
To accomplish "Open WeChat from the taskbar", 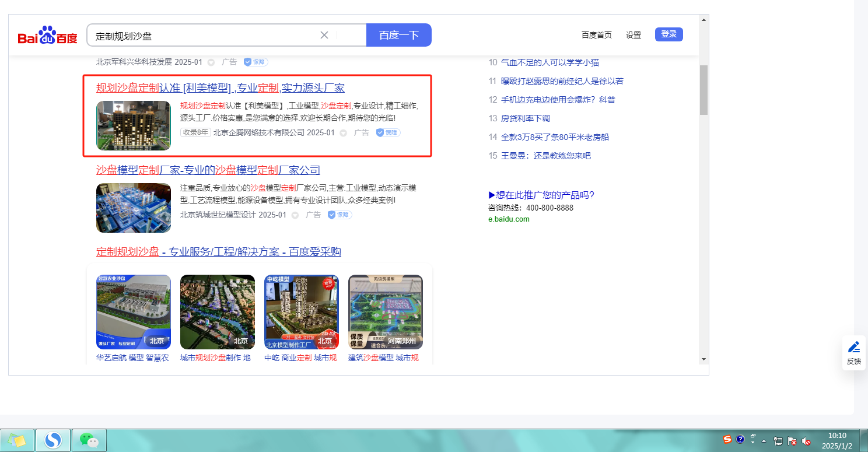I will (89, 440).
